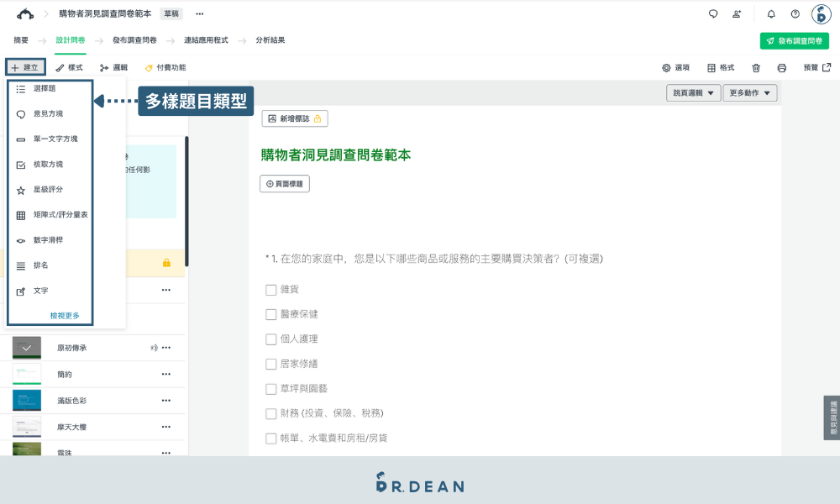Image resolution: width=840 pixels, height=504 pixels.
Task: Open options ellipsis for 簡約 theme
Action: click(166, 374)
